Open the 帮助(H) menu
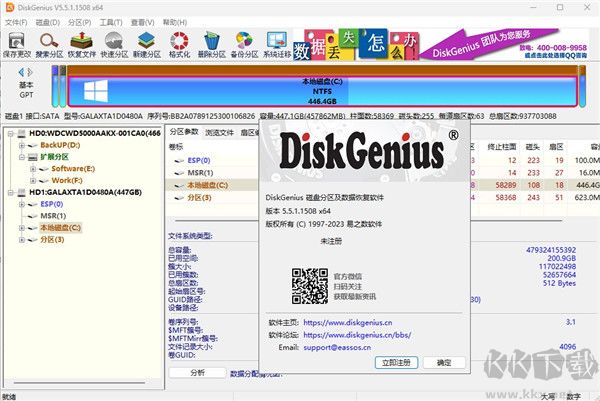This screenshot has width=600, height=401. tap(175, 23)
